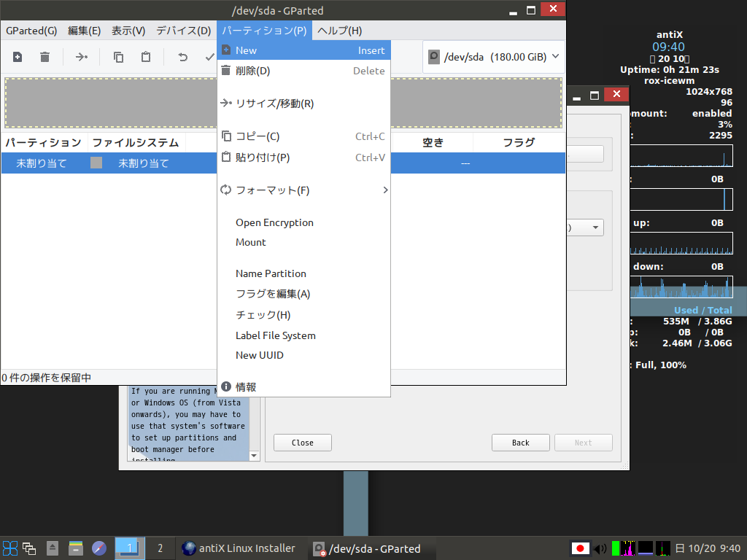
Task: Click installer help text scrollbar down arrow
Action: coord(254,456)
